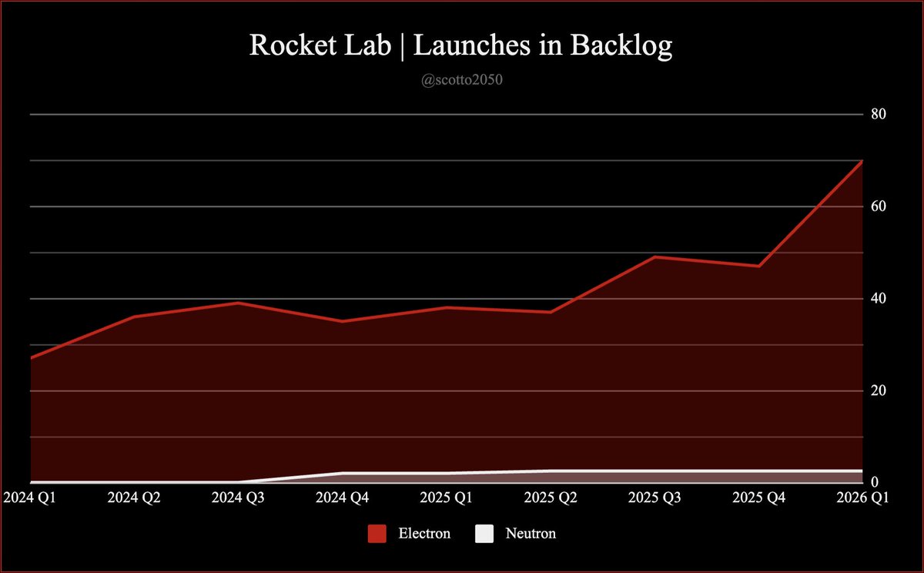Click the white Neutron legend swatch
This screenshot has width=924, height=573.
coord(484,533)
